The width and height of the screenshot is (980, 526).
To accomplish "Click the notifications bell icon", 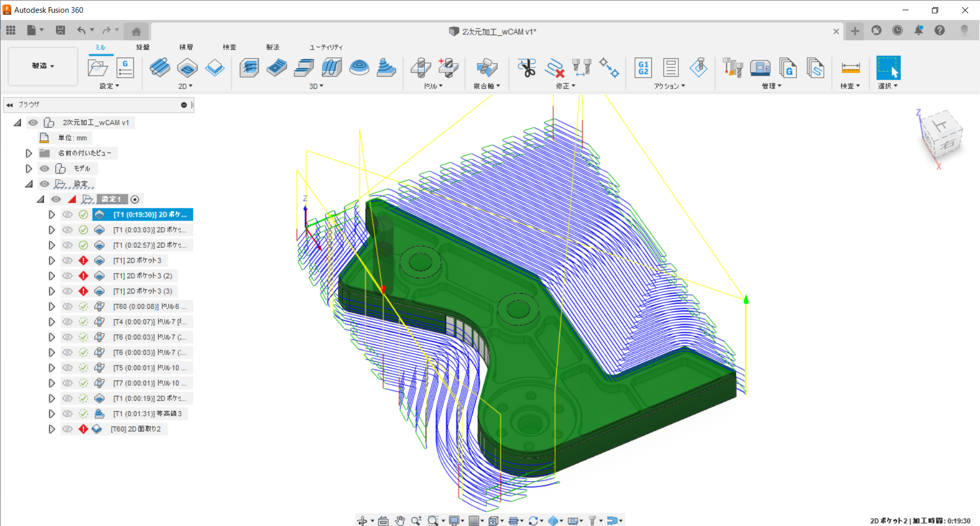I will tap(918, 31).
